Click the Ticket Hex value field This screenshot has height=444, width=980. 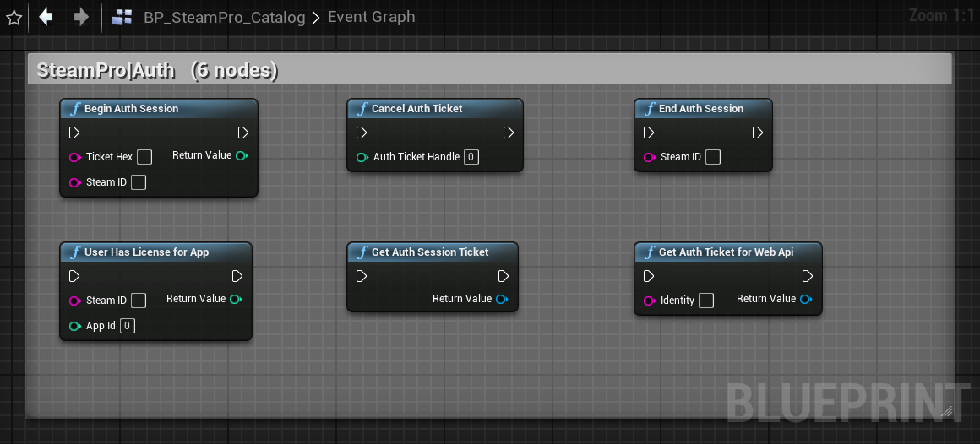tap(144, 157)
